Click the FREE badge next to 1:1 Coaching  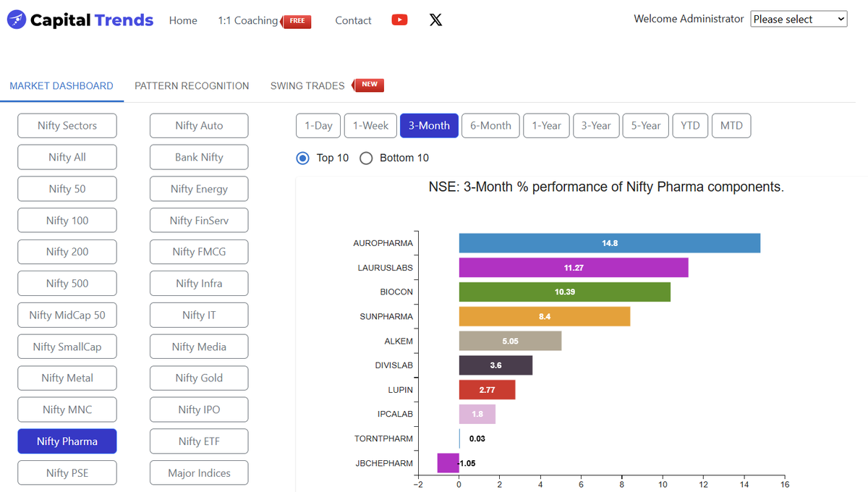click(297, 22)
